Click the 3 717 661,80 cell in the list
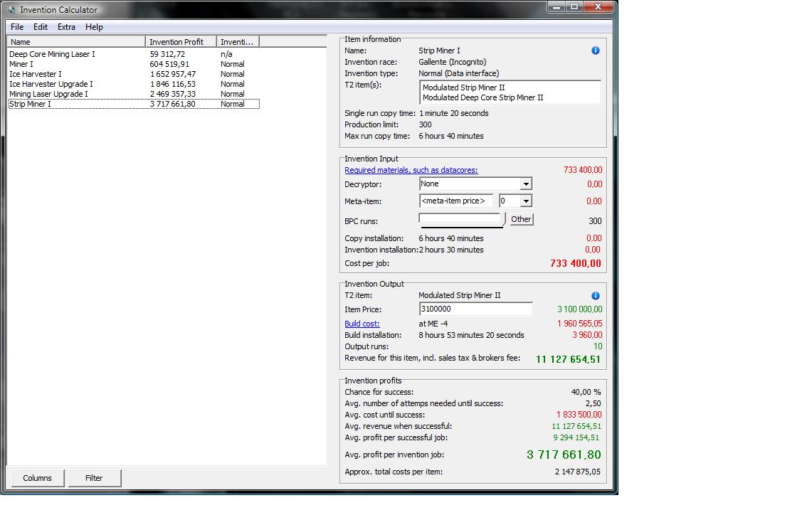Screen dimensions: 812x510 pyautogui.click(x=172, y=104)
